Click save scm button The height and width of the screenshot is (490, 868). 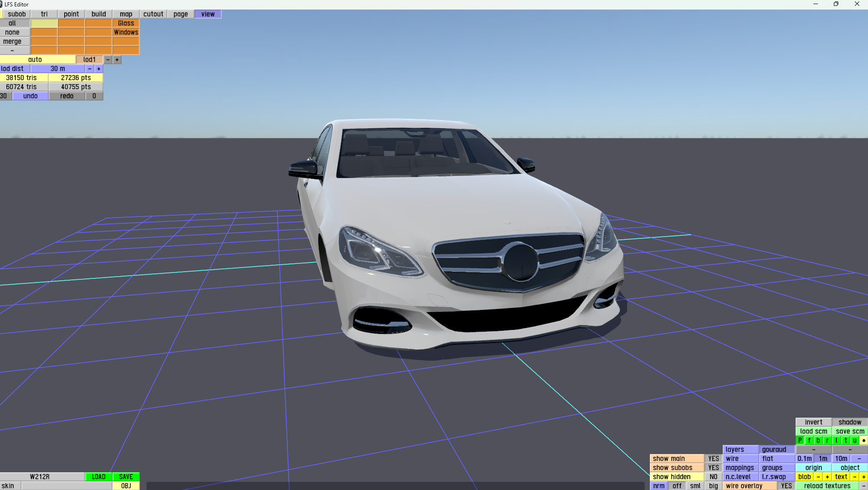850,431
